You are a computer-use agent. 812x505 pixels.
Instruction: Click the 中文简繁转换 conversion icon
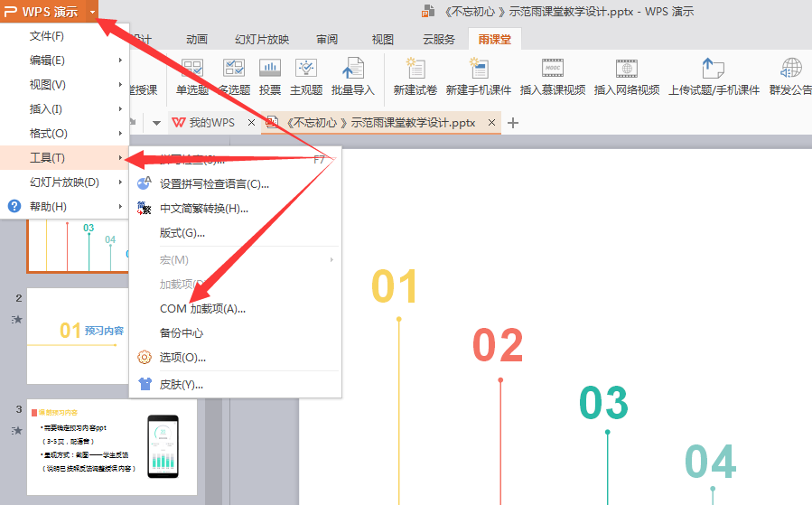point(144,208)
